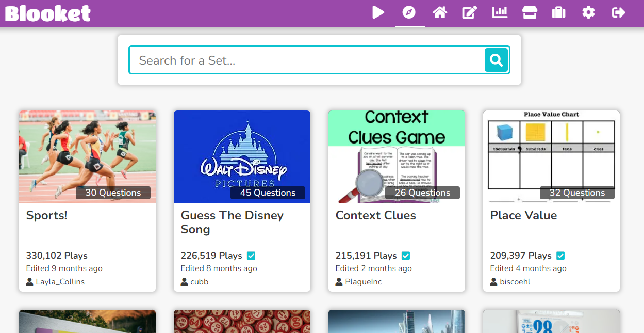Screen dimensions: 644x333
Task: Click the user icon beside biscoehl
Action: click(x=494, y=282)
